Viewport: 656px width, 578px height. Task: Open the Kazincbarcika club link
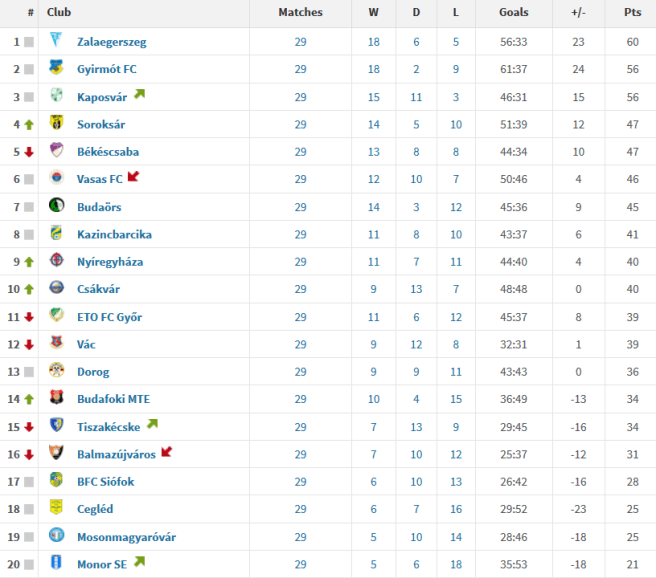[x=114, y=234]
